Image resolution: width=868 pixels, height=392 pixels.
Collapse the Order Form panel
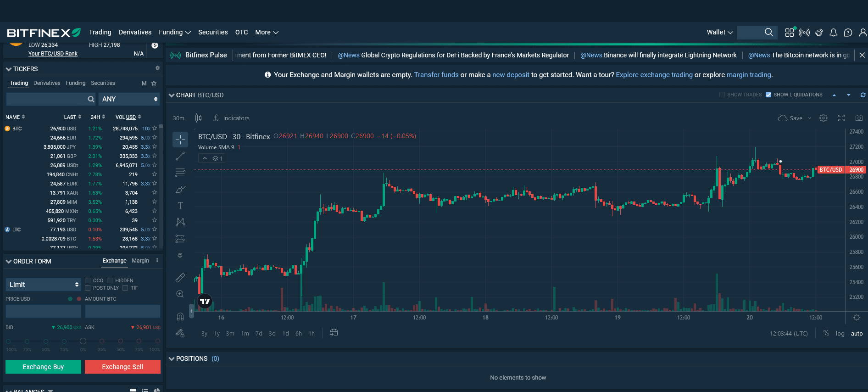click(9, 261)
